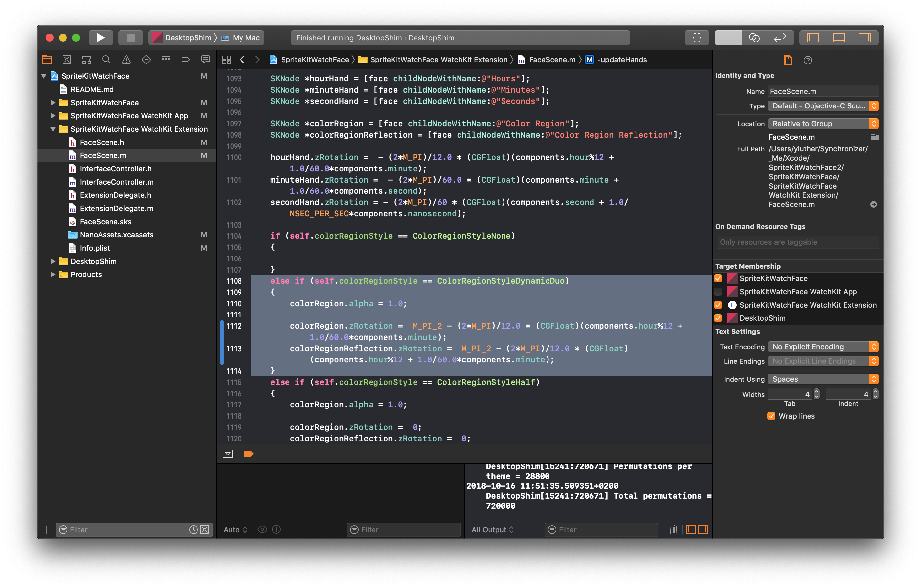921x588 pixels.
Task: Open the Source Control navigator
Action: point(67,59)
